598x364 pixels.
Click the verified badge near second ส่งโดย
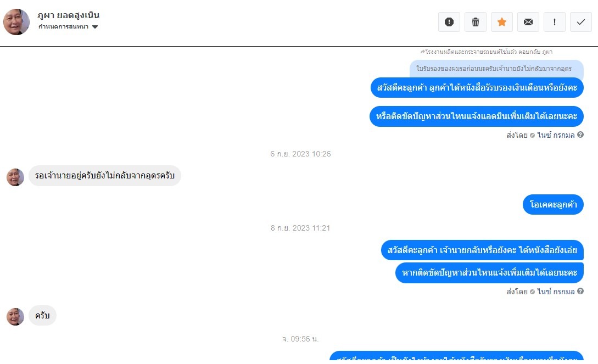pos(532,292)
